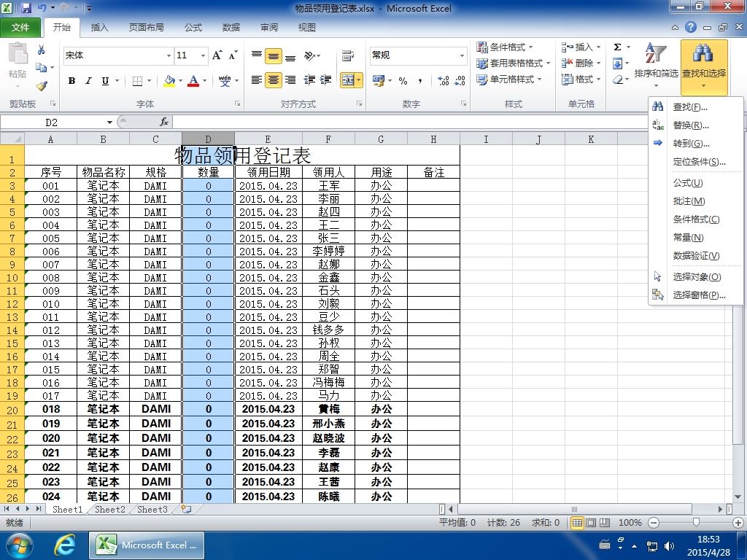Toggle Merge and Center button
The image size is (747, 560).
tap(347, 80)
